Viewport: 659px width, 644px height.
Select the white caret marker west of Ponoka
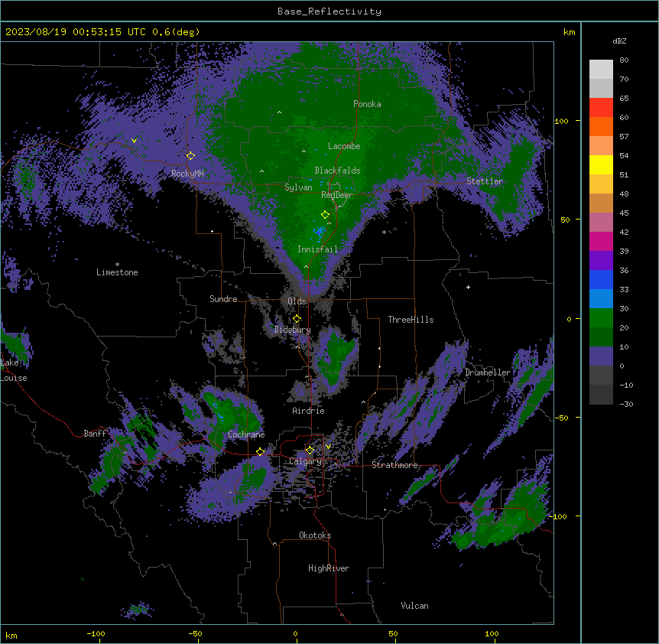click(280, 112)
